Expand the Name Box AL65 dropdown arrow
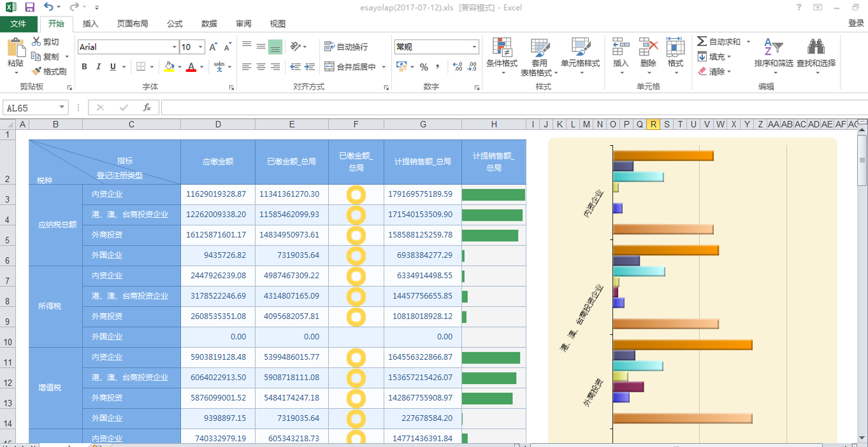868x447 pixels. tap(62, 108)
